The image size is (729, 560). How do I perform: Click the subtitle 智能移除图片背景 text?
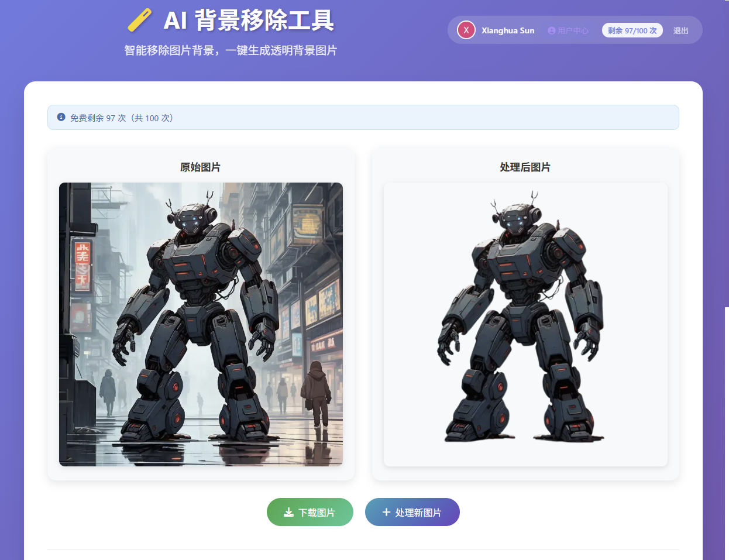pyautogui.click(x=231, y=50)
